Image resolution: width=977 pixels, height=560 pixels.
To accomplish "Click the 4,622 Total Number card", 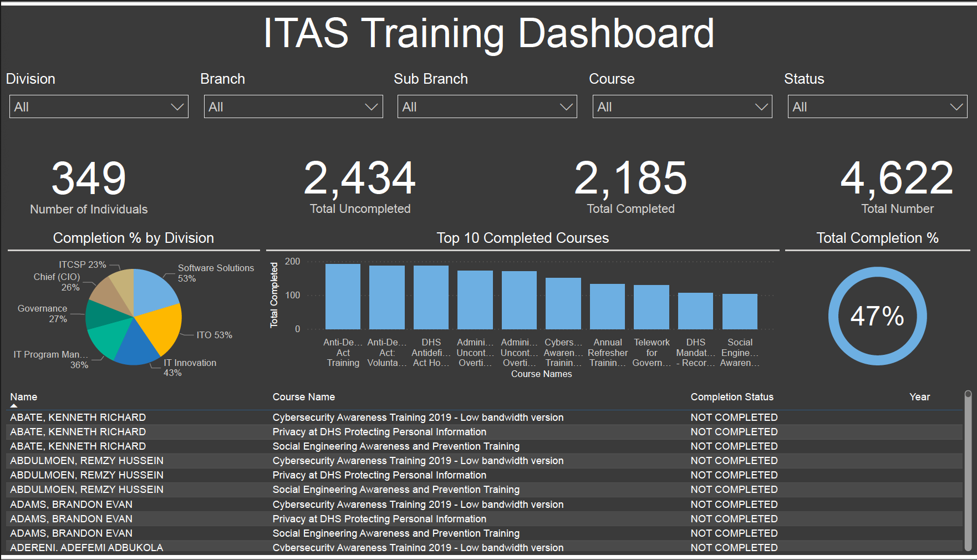I will (897, 187).
